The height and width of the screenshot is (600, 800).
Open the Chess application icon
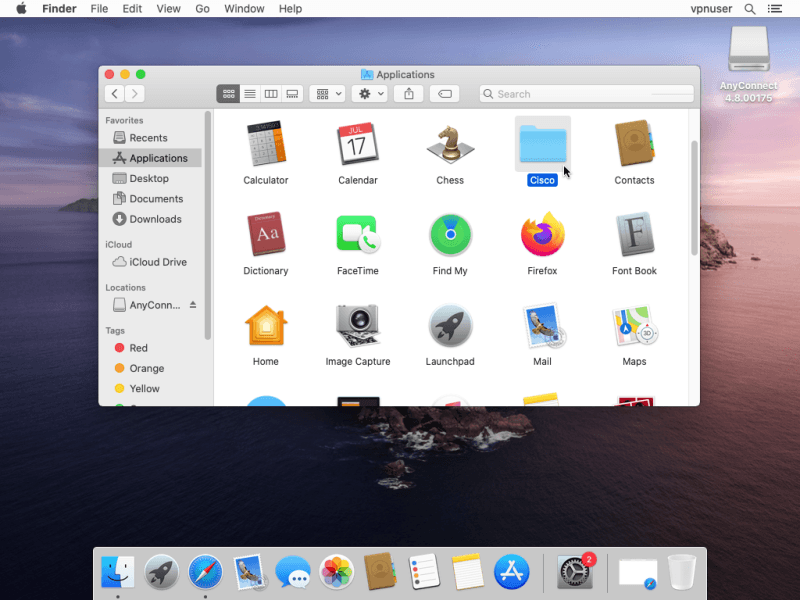(450, 145)
